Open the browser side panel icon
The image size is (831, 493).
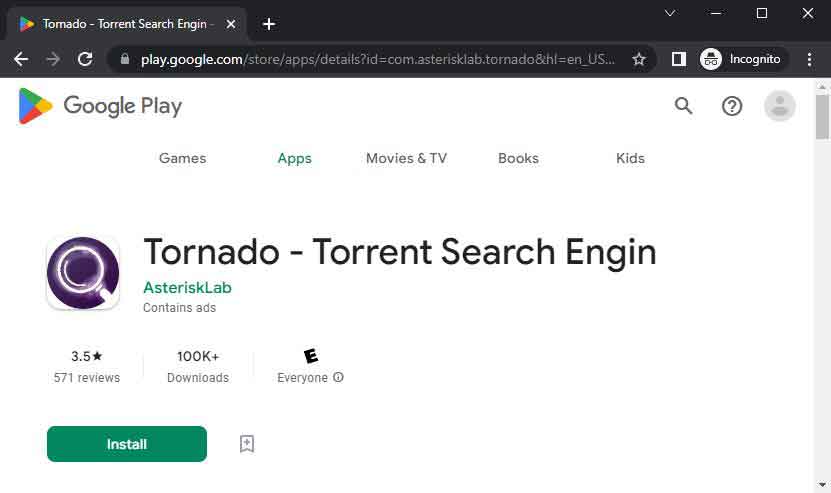click(x=678, y=59)
